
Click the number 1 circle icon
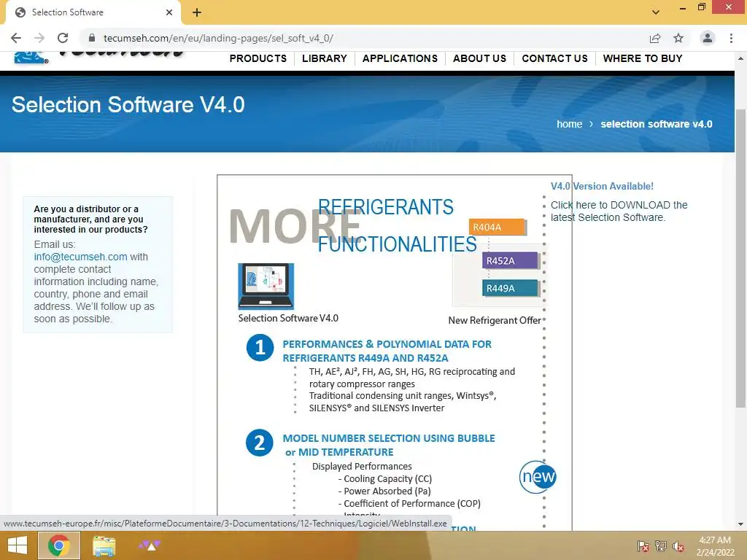pos(260,348)
